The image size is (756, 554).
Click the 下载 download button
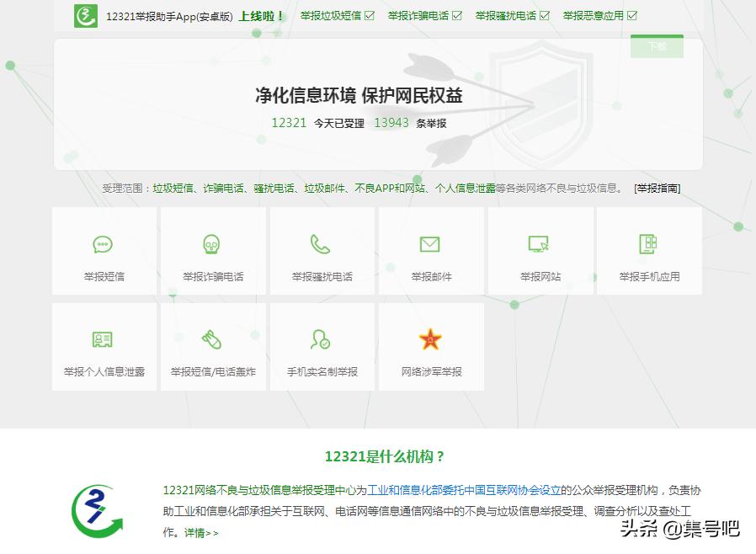[658, 47]
